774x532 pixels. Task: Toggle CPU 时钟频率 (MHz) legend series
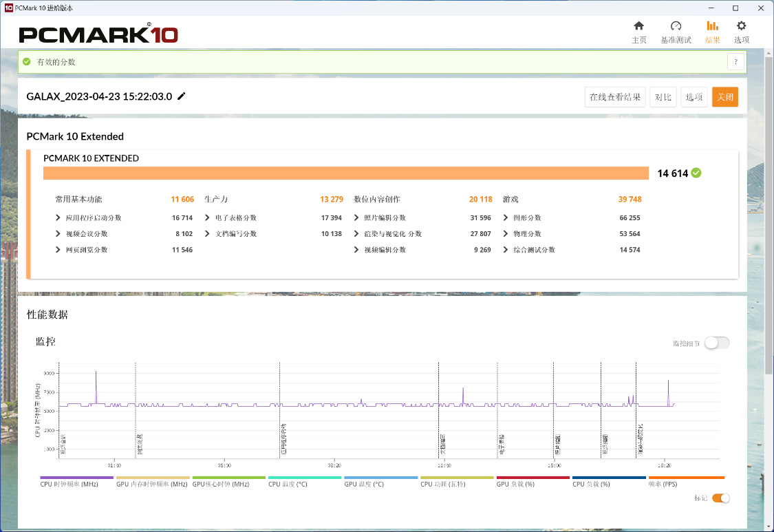(76, 482)
